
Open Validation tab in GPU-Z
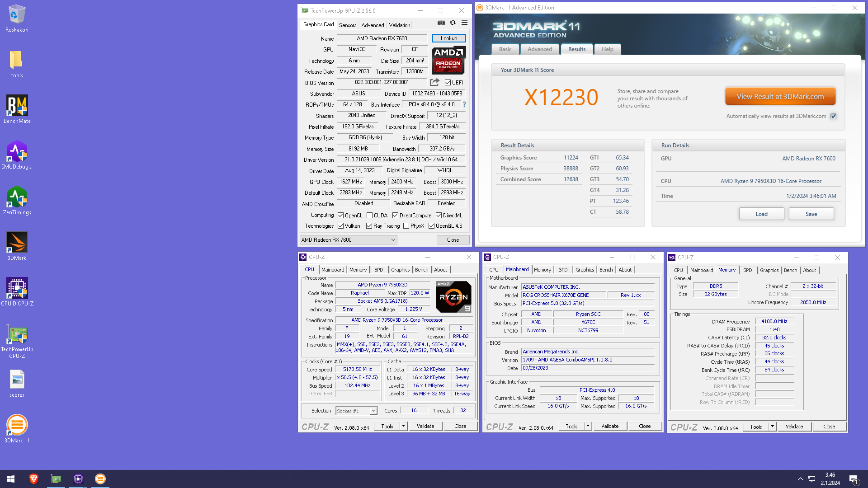coord(400,25)
